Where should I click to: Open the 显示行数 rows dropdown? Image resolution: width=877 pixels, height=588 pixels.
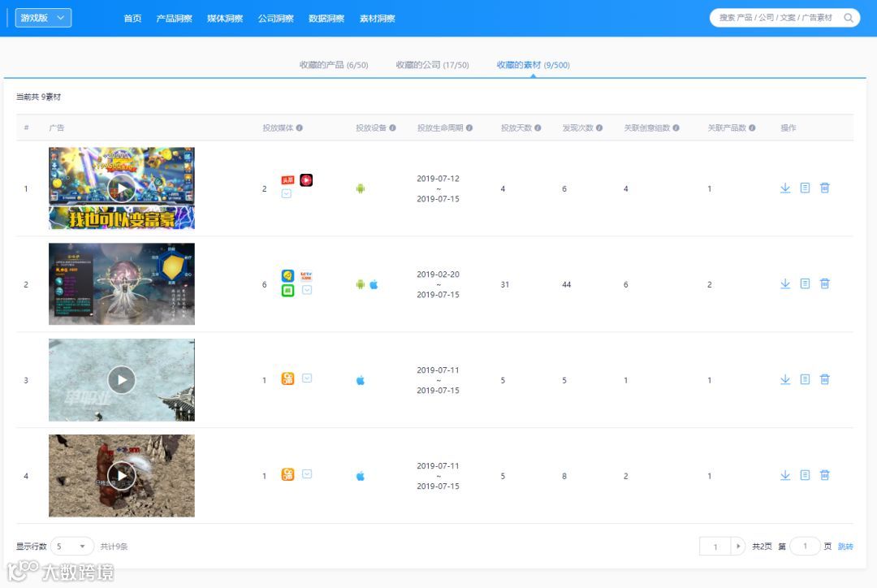pyautogui.click(x=72, y=546)
